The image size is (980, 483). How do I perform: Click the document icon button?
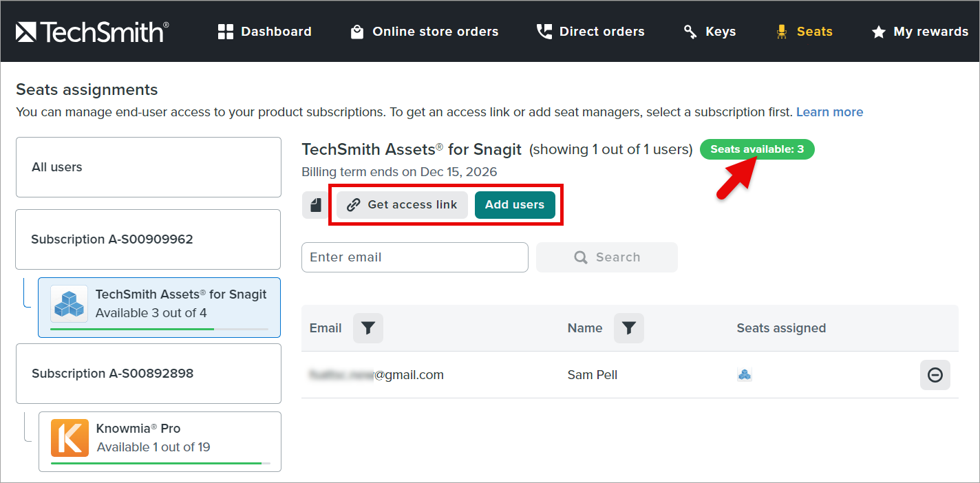point(316,205)
